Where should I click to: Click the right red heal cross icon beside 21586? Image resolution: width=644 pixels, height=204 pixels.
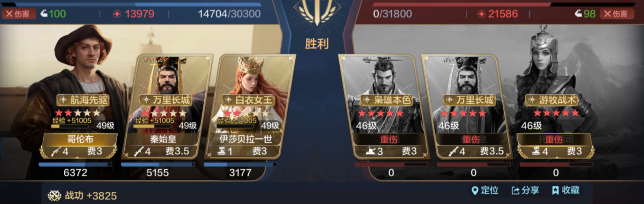coord(481,14)
